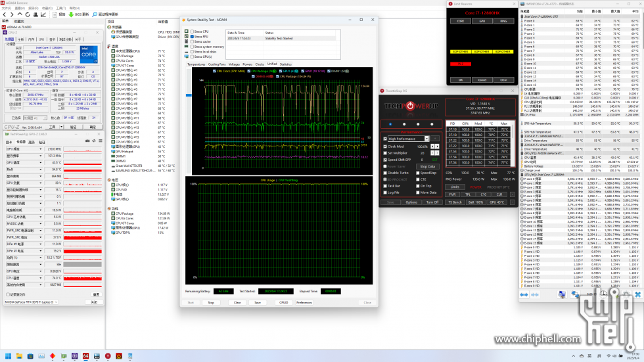Open High Performance dropdown in ThrottleStop

coord(426,139)
